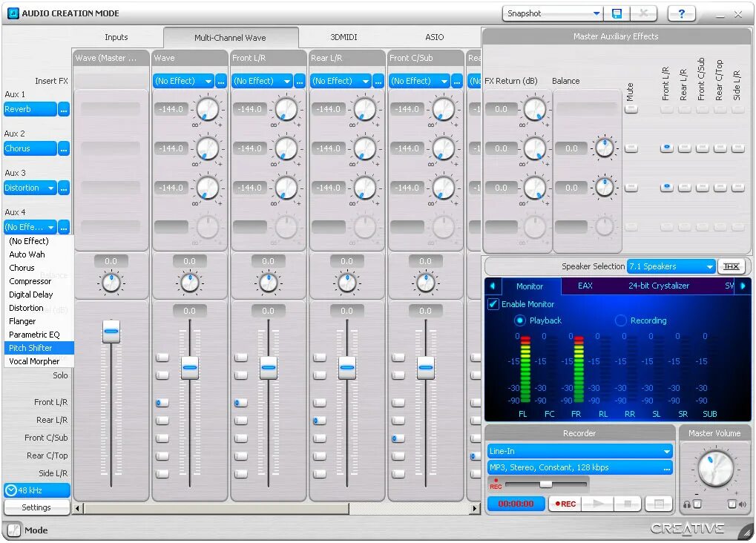Screen dimensions: 756x543
Task: Click the Audio Creation Mode app icon
Action: 13,13
